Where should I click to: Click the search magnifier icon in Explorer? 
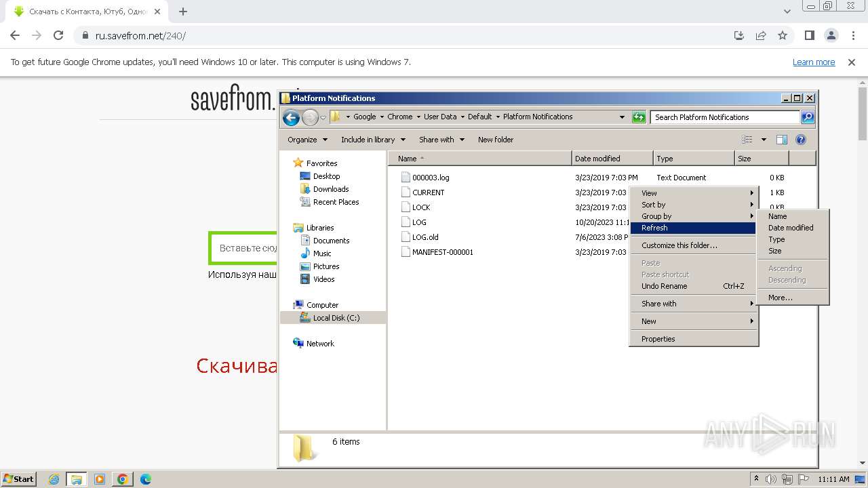[807, 117]
